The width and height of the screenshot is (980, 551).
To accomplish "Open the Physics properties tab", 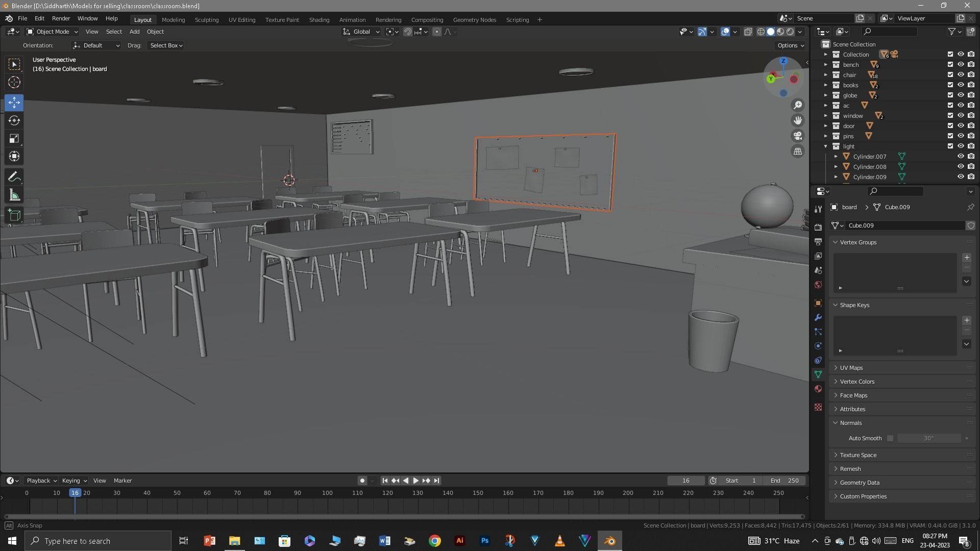I will tap(818, 346).
